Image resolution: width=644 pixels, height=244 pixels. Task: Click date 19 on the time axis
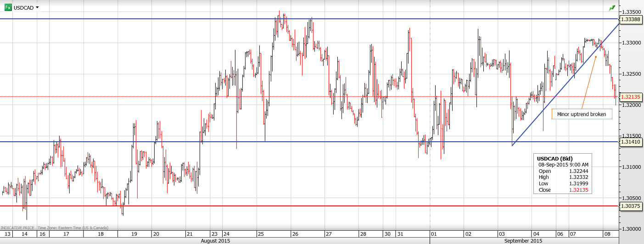point(134,234)
